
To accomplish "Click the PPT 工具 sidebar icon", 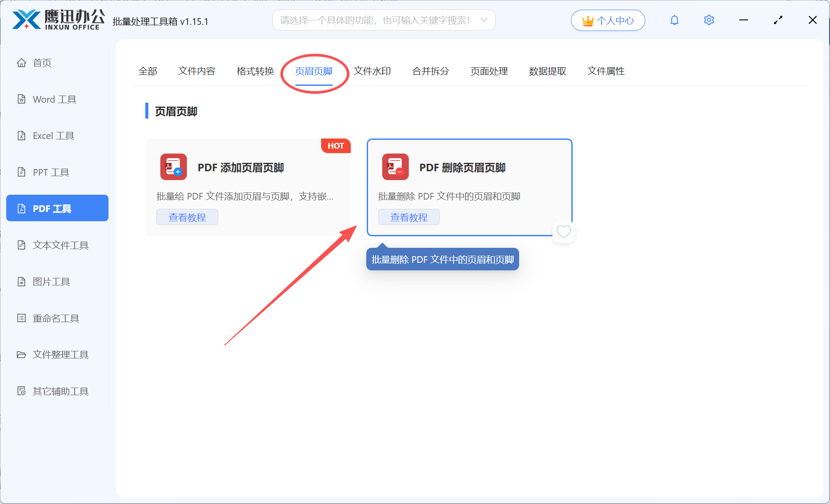I will (21, 172).
